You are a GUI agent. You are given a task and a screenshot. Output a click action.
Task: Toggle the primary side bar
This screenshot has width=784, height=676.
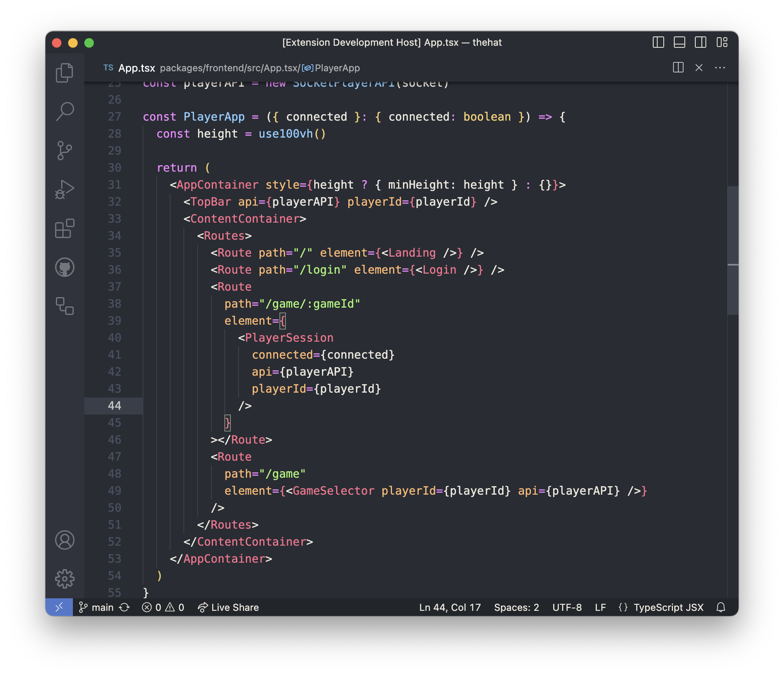pyautogui.click(x=658, y=43)
